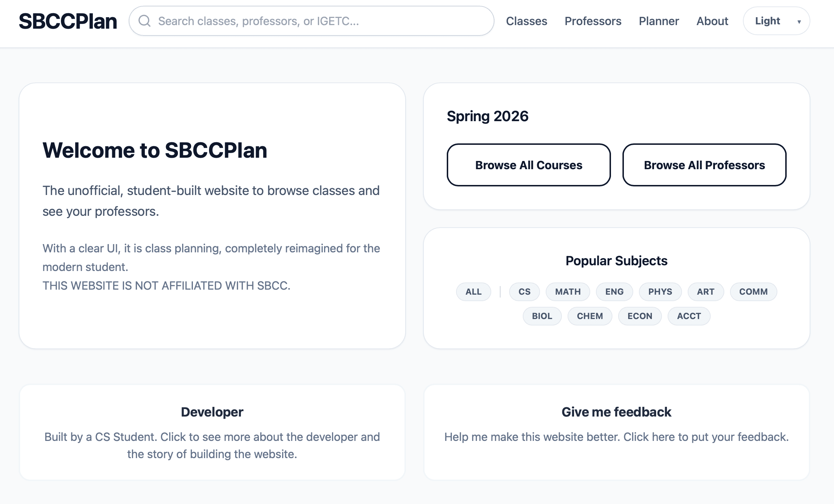Screen dimensions: 834x504
Task: Click inside the search input field
Action: coord(312,21)
